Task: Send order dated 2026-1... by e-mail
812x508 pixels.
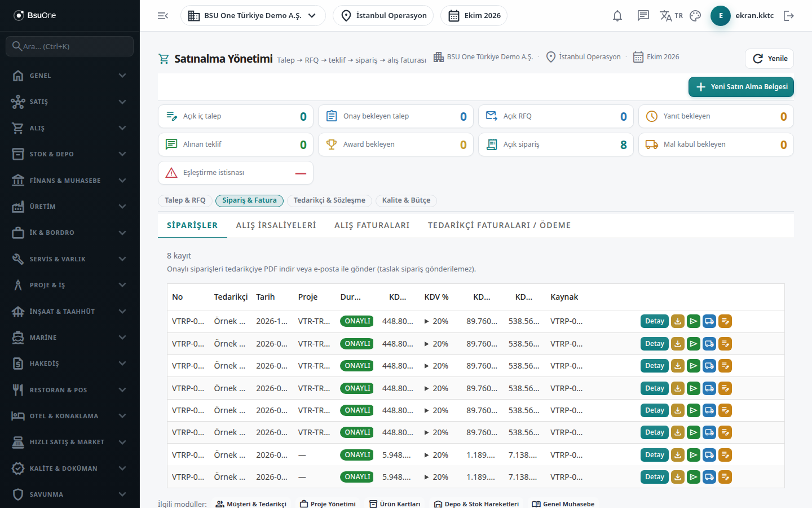Action: point(694,321)
